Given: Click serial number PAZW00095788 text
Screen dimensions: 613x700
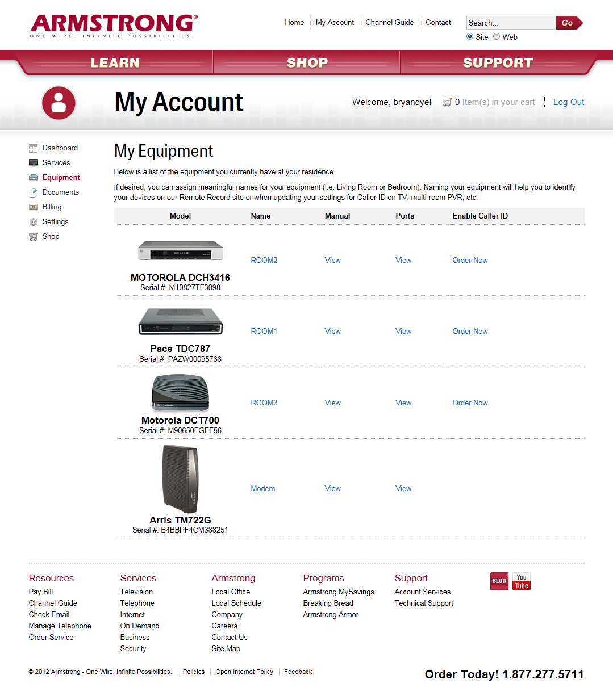Looking at the screenshot, I should click(x=195, y=359).
